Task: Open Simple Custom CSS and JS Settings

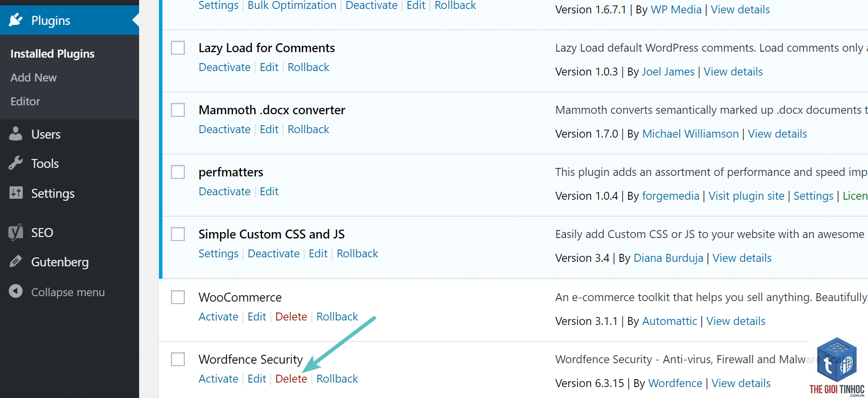Action: (219, 253)
